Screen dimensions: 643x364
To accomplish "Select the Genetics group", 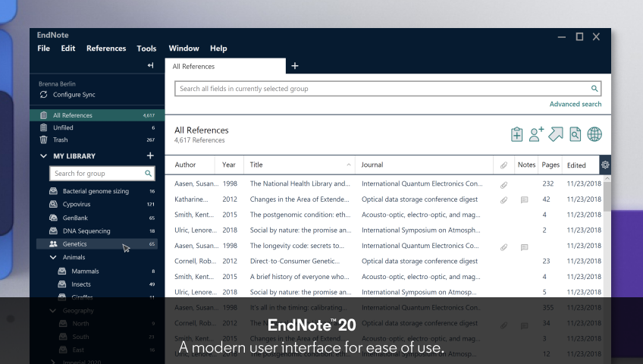I will coord(97,244).
